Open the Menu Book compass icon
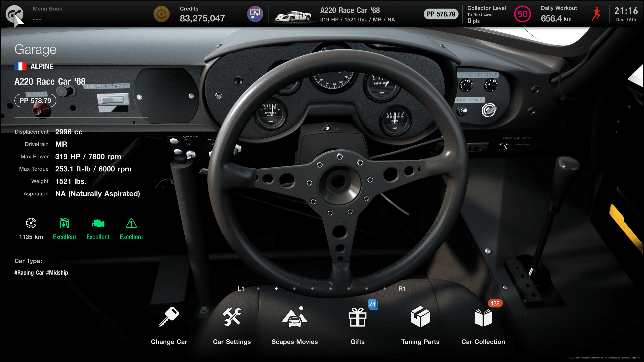Image resolution: width=644 pixels, height=362 pixels. click(161, 14)
